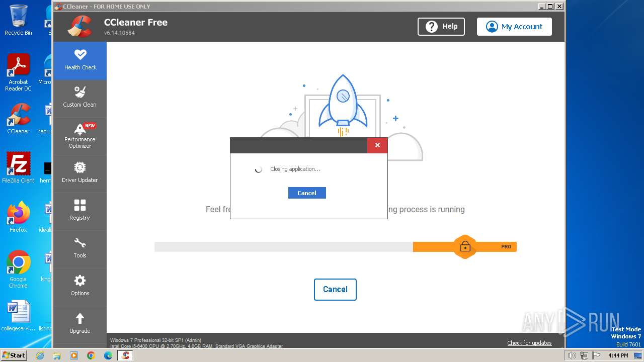Open Chrome from the taskbar
The height and width of the screenshot is (362, 644).
click(x=91, y=355)
